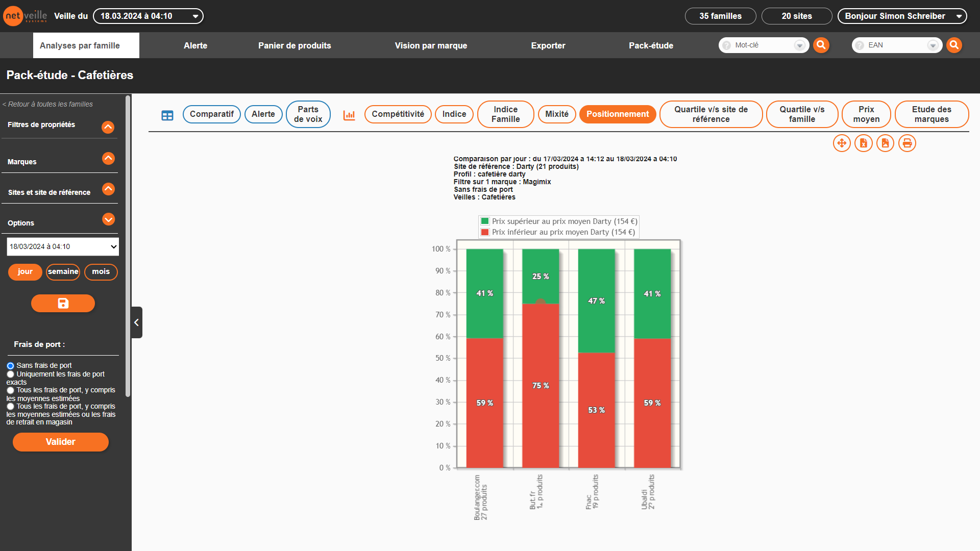Expand Filtres de propriétés section

108,127
